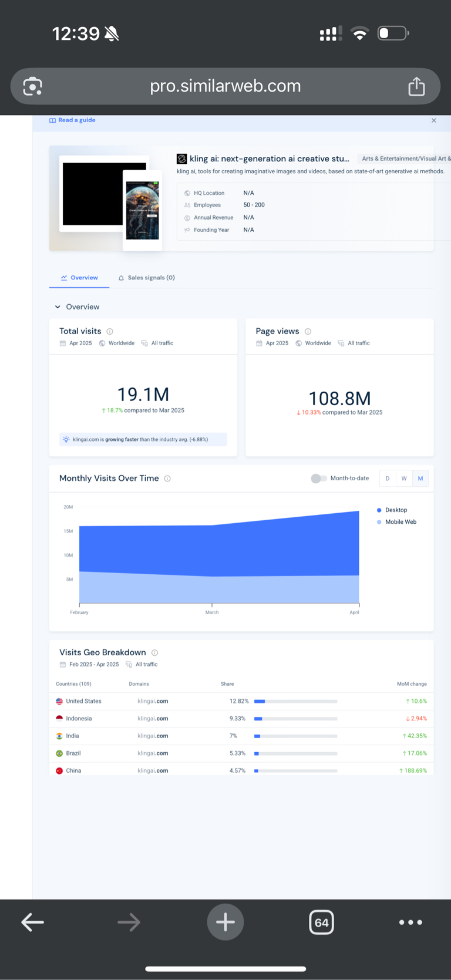
Task: Sort by the Share column header
Action: (227, 684)
